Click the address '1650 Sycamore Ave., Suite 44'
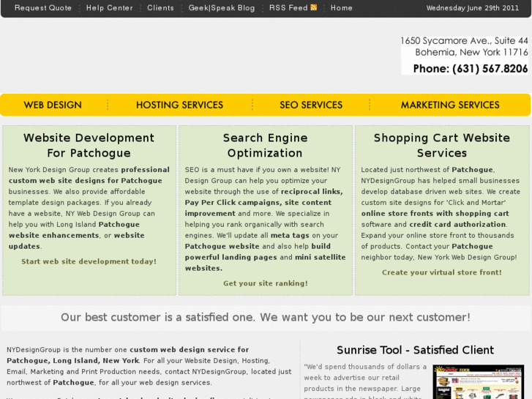Image resolution: width=532 pixels, height=399 pixels. click(x=464, y=41)
